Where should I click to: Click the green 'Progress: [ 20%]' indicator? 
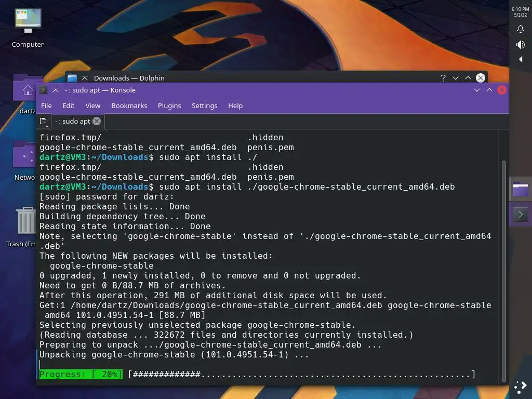(81, 374)
